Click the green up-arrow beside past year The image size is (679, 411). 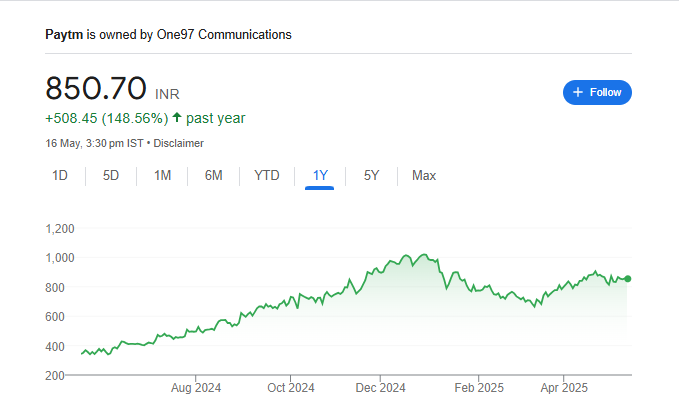pos(177,117)
